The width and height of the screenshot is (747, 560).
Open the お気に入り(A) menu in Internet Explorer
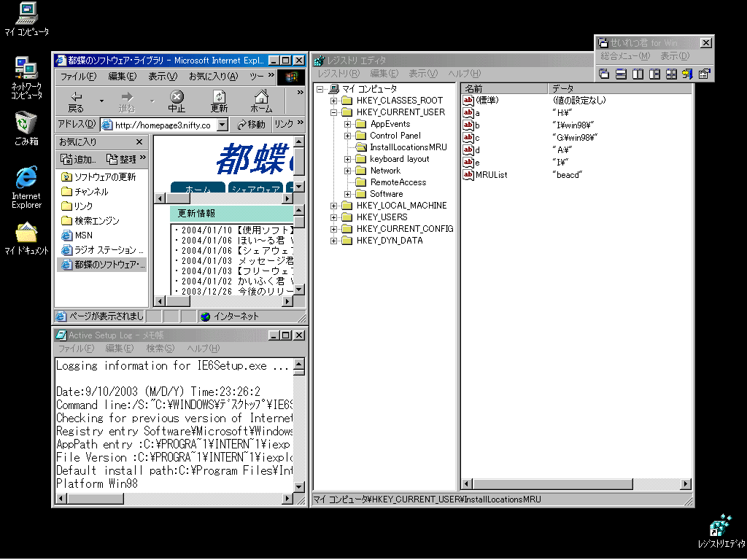pyautogui.click(x=213, y=76)
